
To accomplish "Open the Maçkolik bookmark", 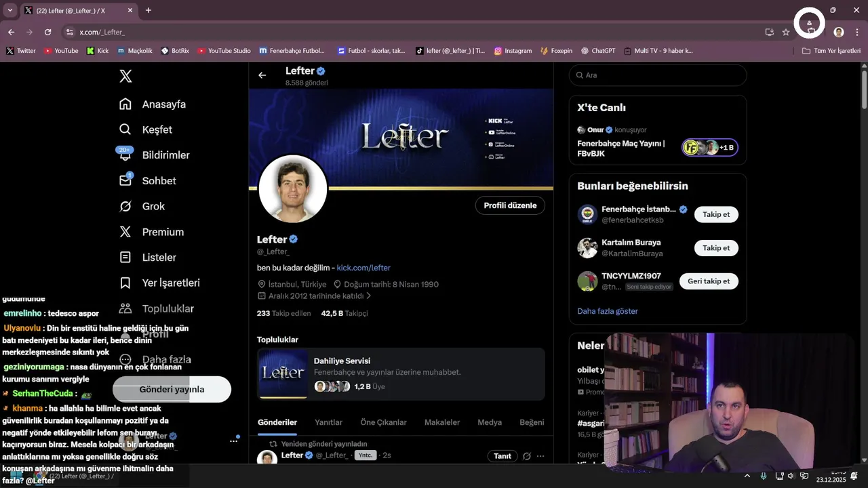I will click(x=134, y=51).
